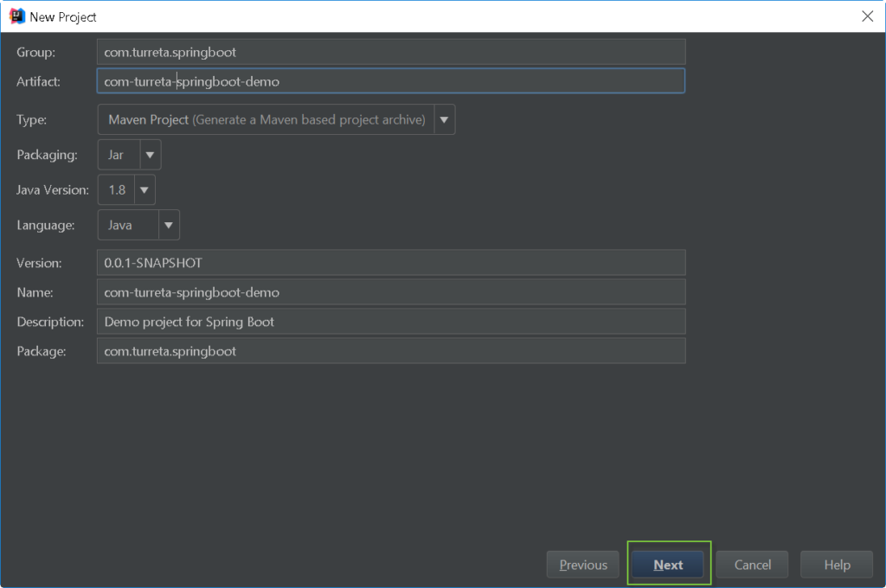The image size is (886, 588).
Task: Click the Description: label
Action: tap(50, 322)
